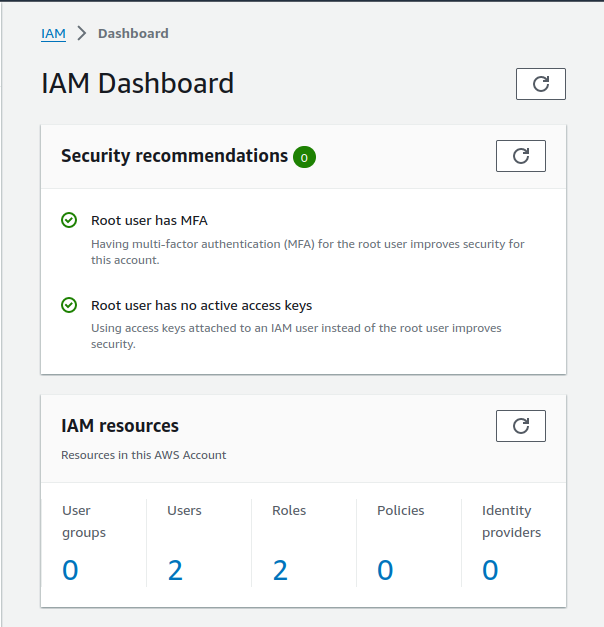Click the IAM breadcrumb link
The width and height of the screenshot is (604, 627).
click(x=53, y=34)
